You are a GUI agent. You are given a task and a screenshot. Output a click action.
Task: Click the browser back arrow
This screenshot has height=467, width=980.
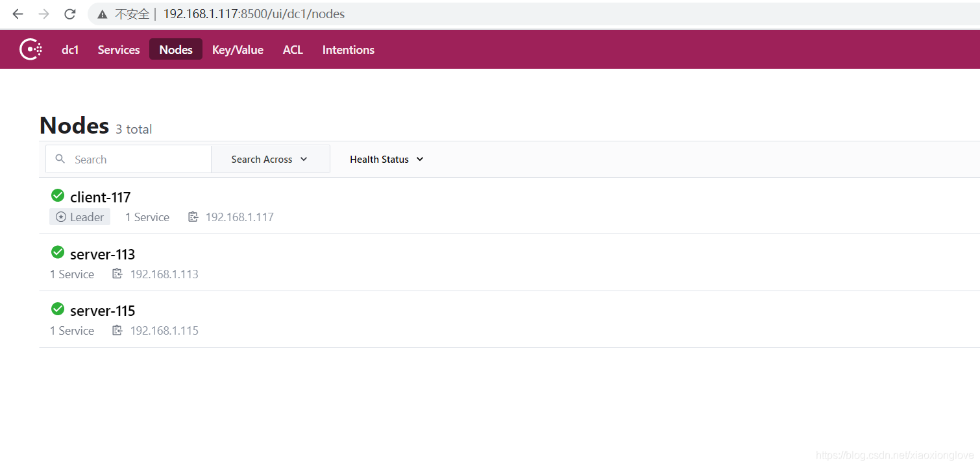(17, 14)
